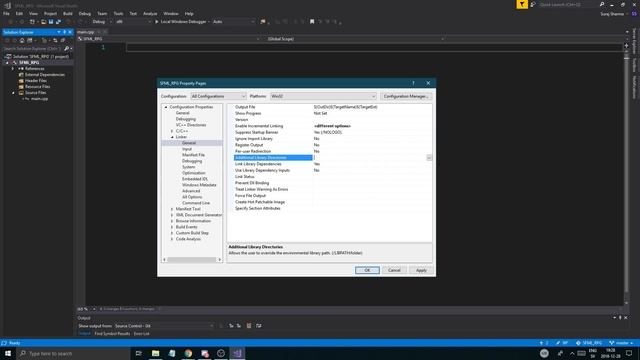Open the Debug menu

pyautogui.click(x=84, y=13)
